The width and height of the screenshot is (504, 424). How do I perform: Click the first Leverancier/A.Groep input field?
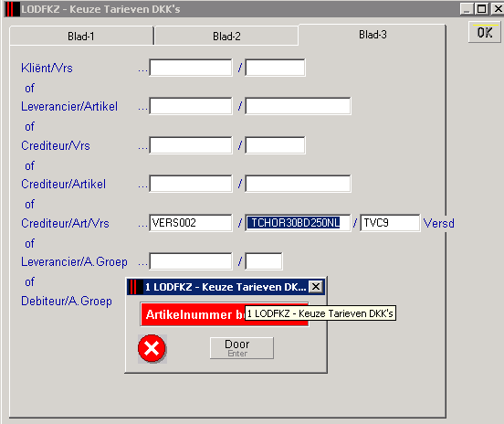(x=191, y=261)
